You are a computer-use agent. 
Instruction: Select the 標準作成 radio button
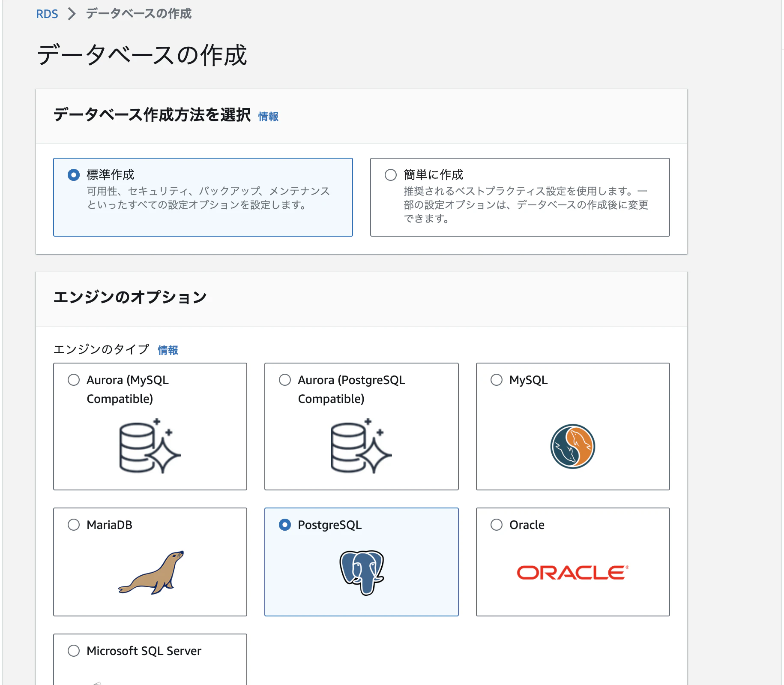(74, 175)
